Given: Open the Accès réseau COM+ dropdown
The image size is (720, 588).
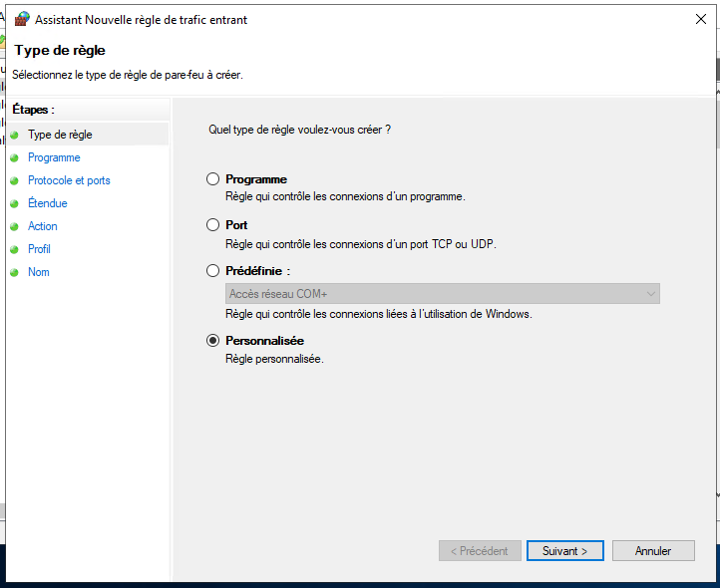Looking at the screenshot, I should [x=442, y=294].
